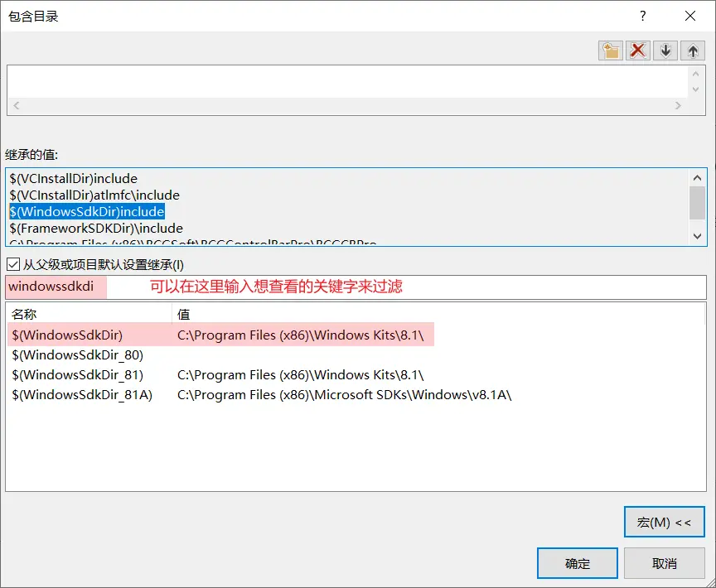
Task: Delete selected entry using red X icon
Action: tap(637, 51)
